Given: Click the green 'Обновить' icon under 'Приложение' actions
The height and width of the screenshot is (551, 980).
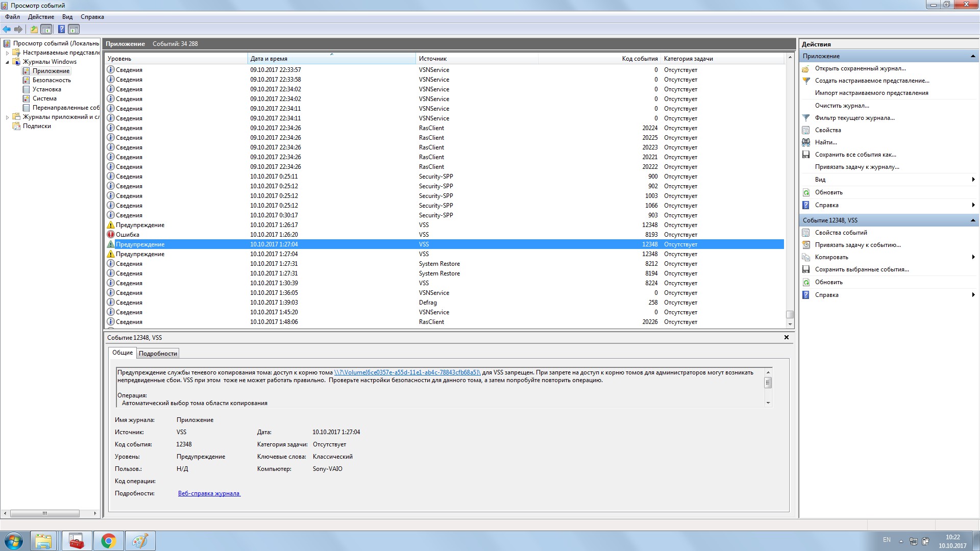Looking at the screenshot, I should coord(806,192).
